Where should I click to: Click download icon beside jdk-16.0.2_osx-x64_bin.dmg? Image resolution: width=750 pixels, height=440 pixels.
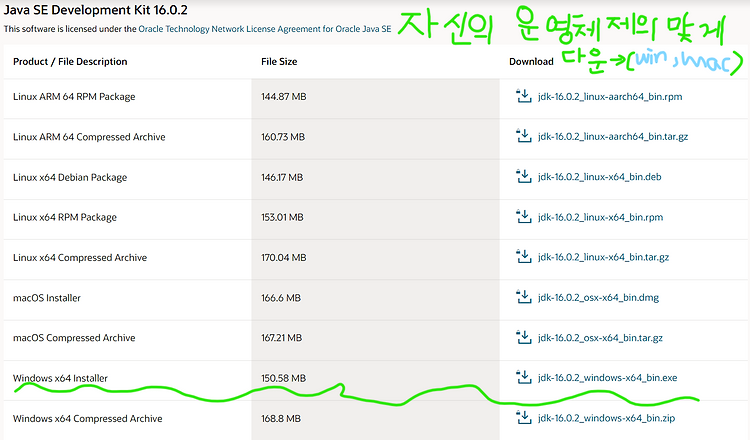(524, 297)
